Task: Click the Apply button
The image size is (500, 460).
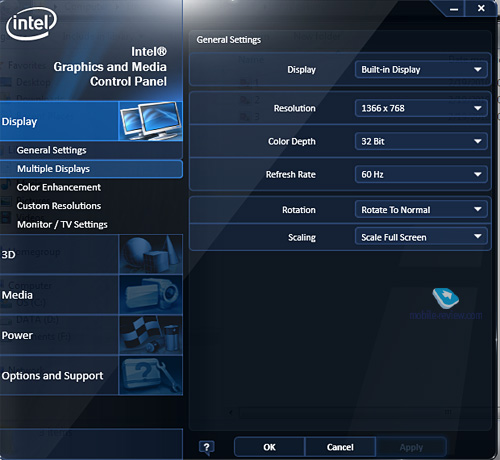Action: [411, 447]
